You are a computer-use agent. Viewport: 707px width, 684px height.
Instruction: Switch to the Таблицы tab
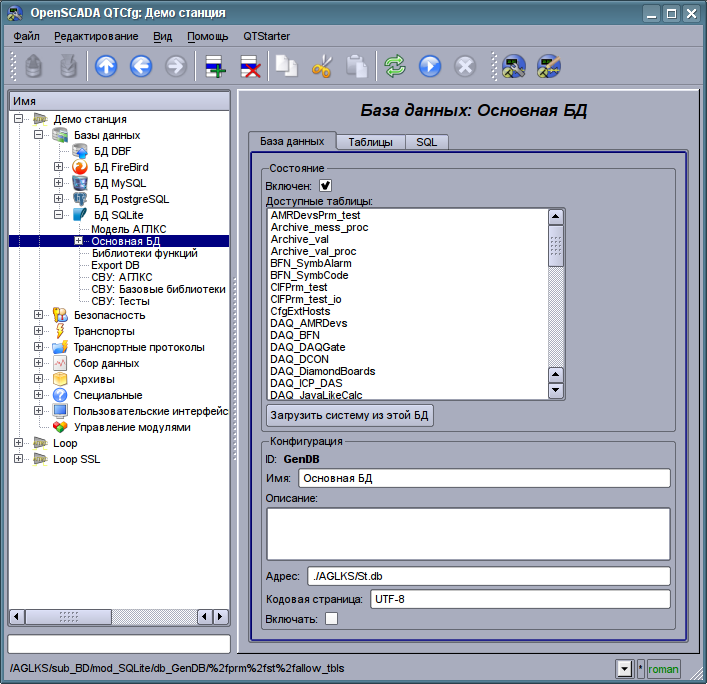coord(371,142)
